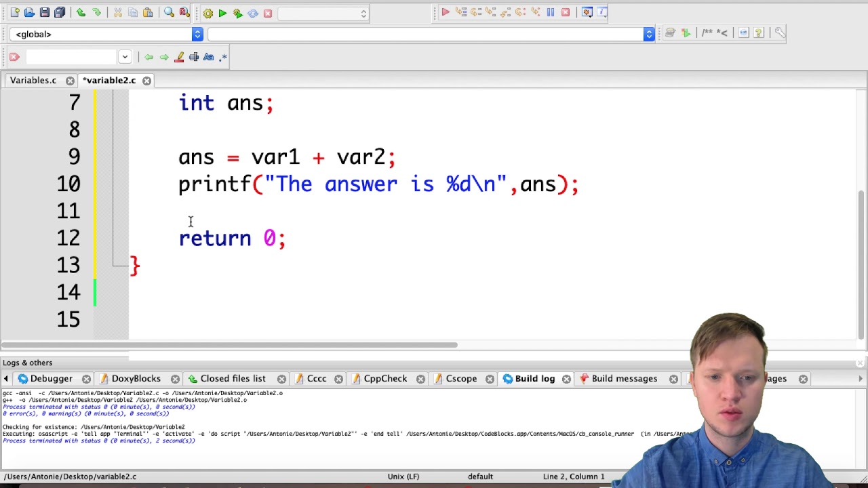868x488 pixels.
Task: Click the DoxyBlocks wrench settings icon
Action: [780, 33]
